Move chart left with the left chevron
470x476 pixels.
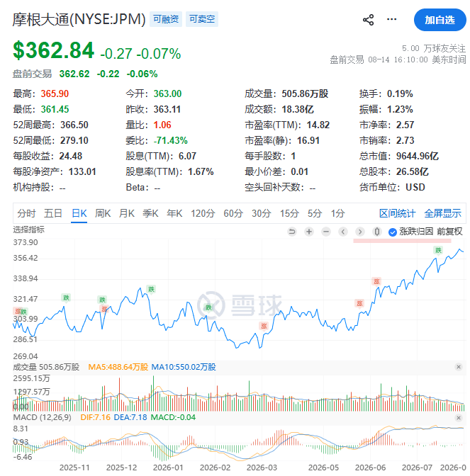pos(343,232)
